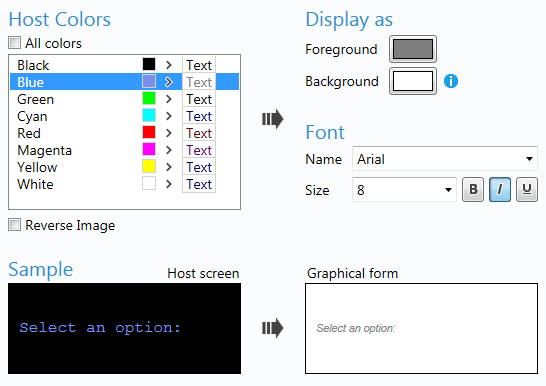
Task: Open the font Size dropdown
Action: 404,190
